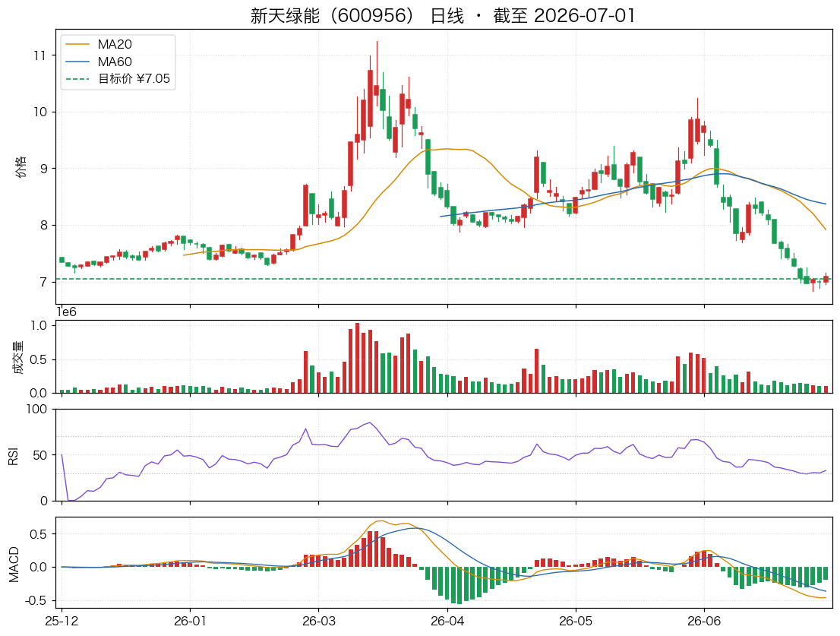Click price axis tick 11
The width and height of the screenshot is (840, 636).
pyautogui.click(x=40, y=55)
